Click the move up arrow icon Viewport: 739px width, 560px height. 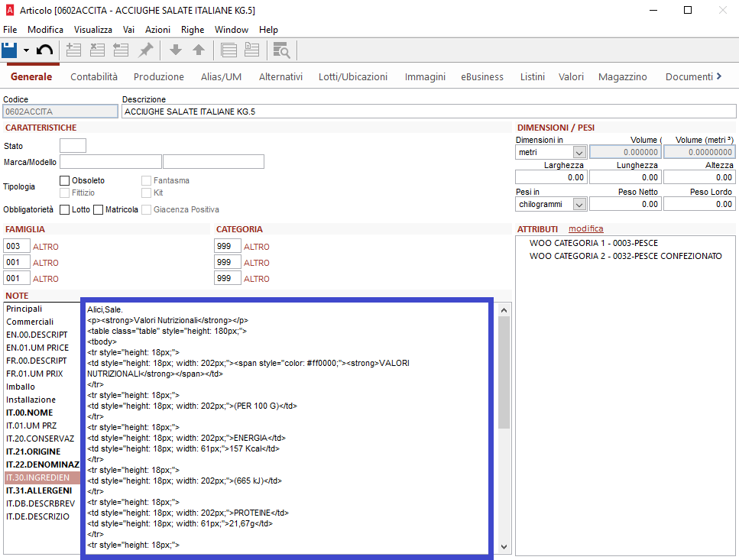point(199,50)
